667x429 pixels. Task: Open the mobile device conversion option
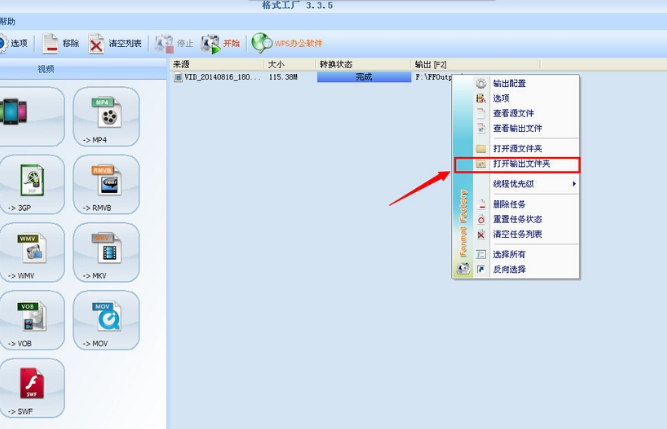point(32,116)
